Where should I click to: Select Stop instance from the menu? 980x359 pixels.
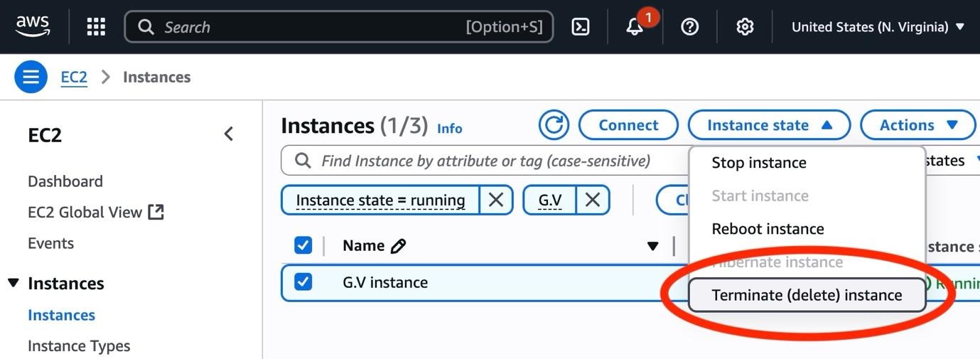pyautogui.click(x=758, y=163)
